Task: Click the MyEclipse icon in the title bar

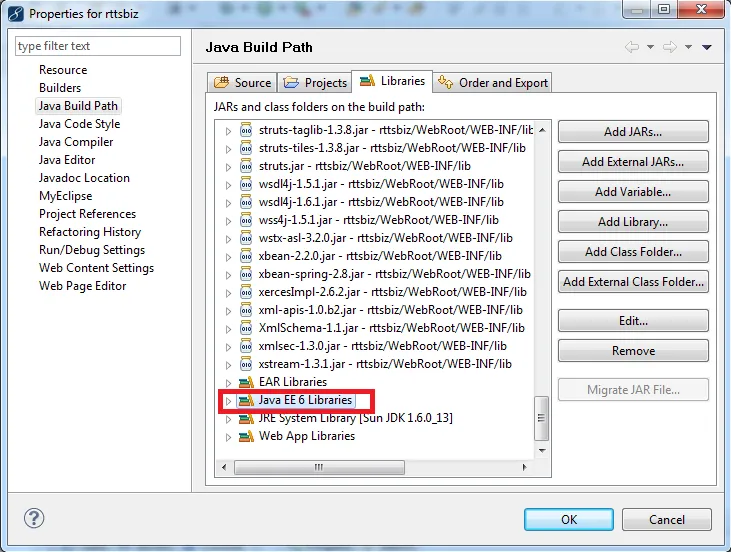Action: tap(16, 14)
